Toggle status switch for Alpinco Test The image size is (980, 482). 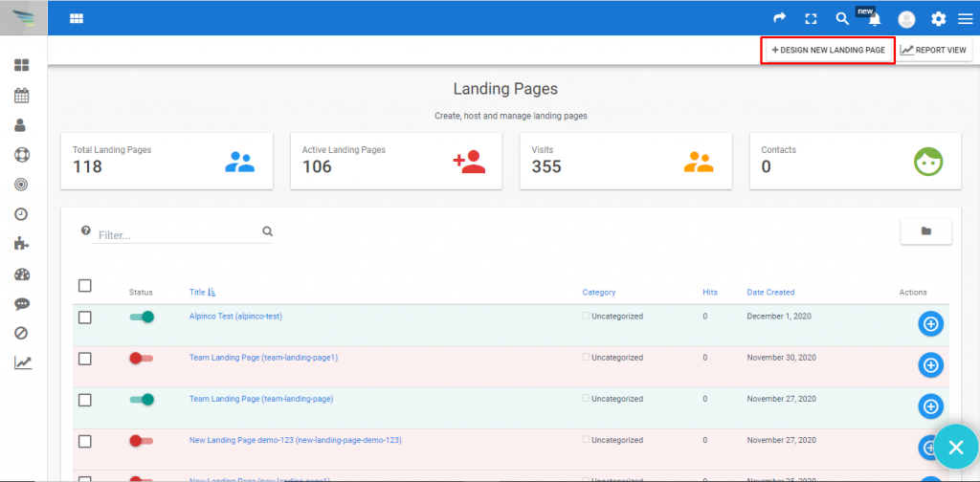point(142,318)
